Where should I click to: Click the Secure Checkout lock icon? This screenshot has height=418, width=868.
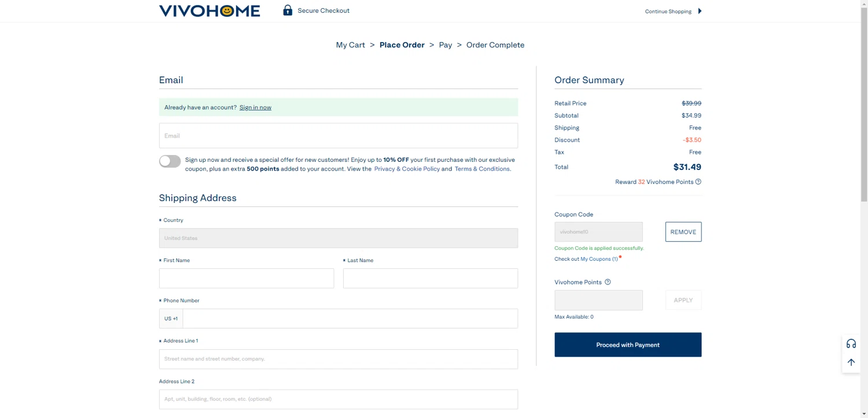[288, 10]
